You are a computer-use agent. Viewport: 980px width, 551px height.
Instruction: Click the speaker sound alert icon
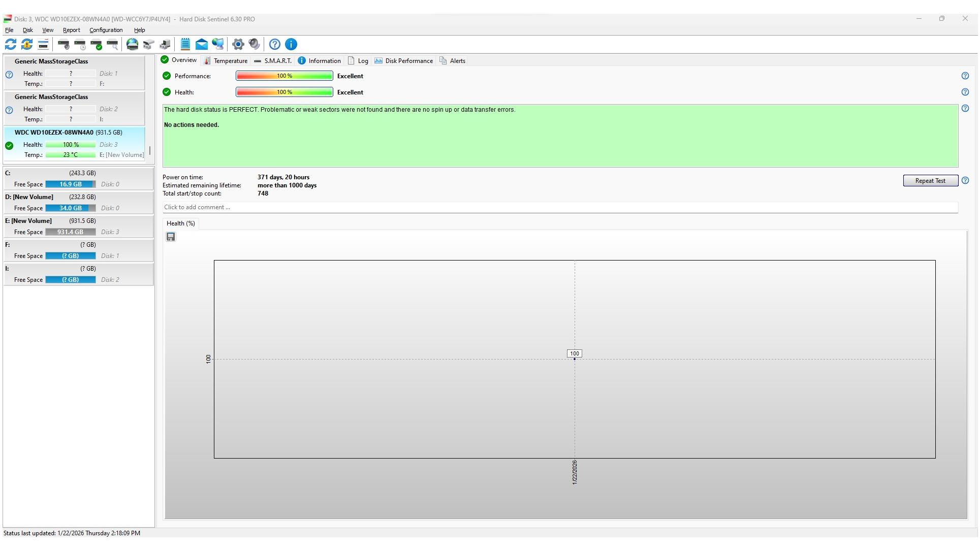[255, 45]
